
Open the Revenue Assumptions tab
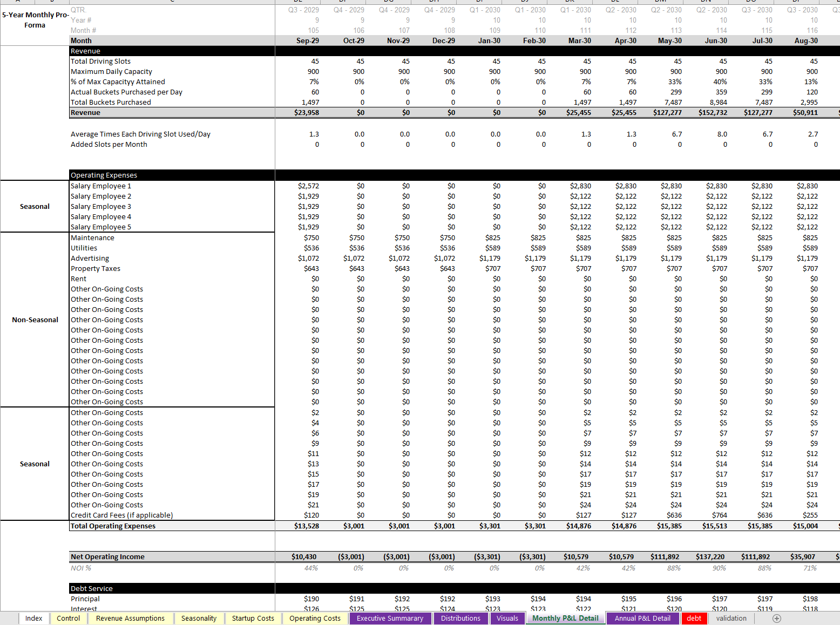coord(131,619)
